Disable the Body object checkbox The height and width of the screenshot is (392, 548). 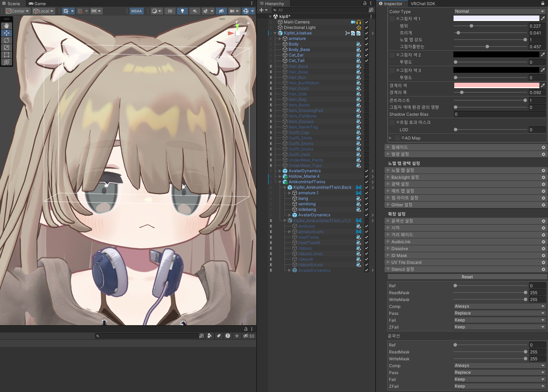[x=367, y=44]
